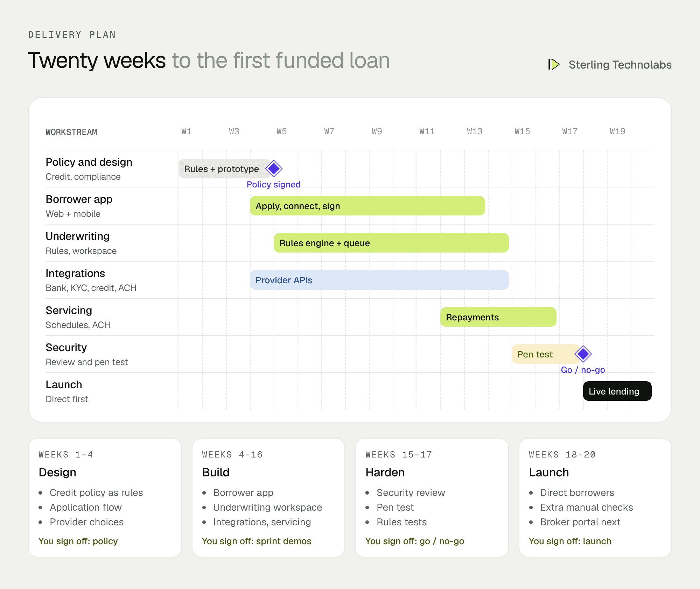
Task: Select the Servicing workstream title
Action: click(x=69, y=311)
